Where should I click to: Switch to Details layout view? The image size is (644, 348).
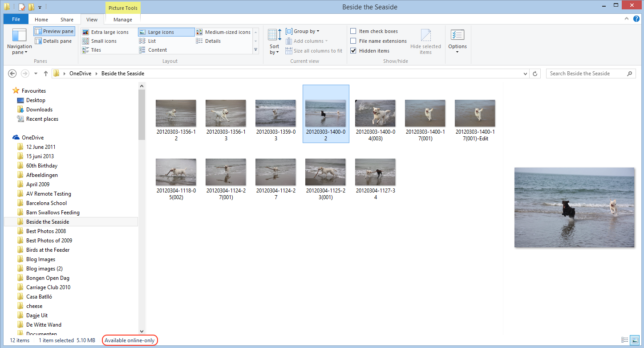click(x=212, y=41)
